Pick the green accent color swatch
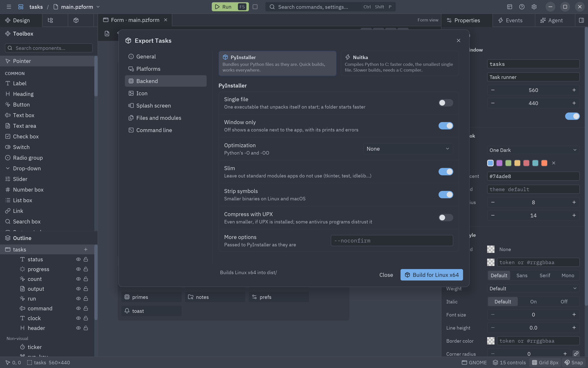 pyautogui.click(x=508, y=163)
